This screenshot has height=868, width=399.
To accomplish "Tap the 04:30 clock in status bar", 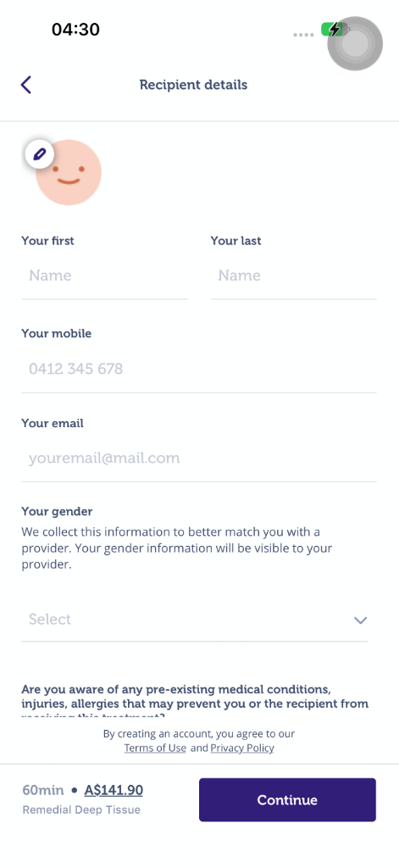I will (x=75, y=30).
